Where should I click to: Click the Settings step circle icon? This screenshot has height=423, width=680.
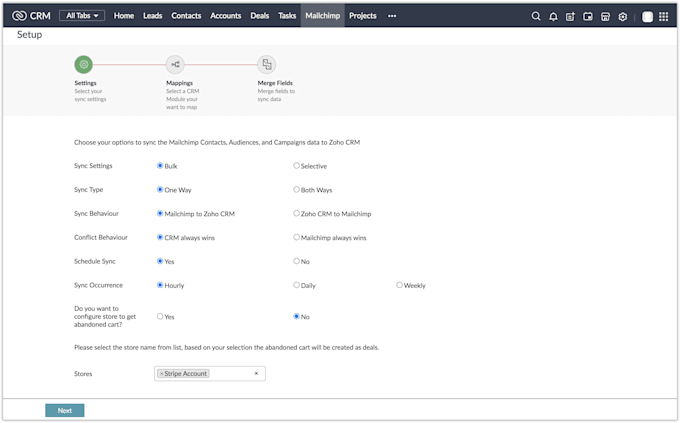point(84,65)
